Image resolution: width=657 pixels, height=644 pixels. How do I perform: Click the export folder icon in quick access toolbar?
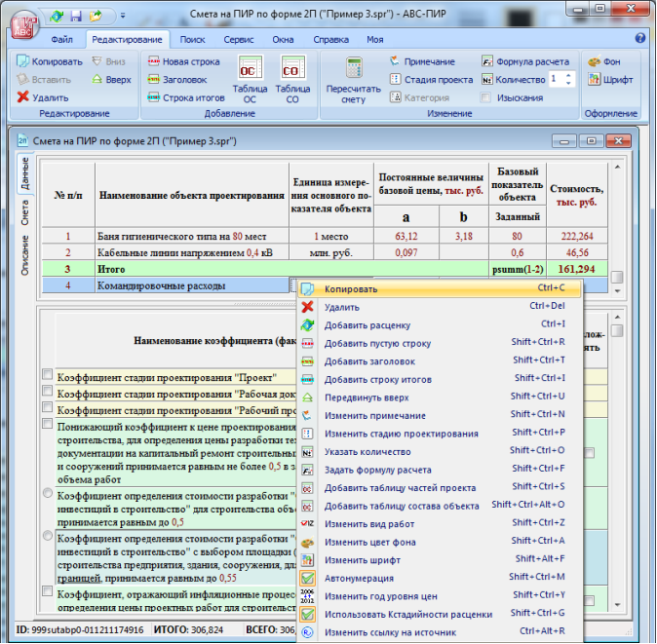(x=96, y=17)
